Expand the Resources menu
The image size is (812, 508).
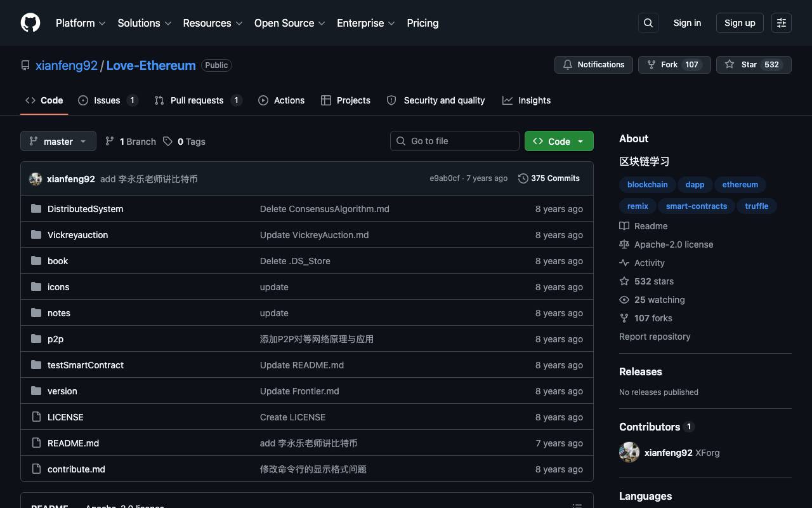click(x=213, y=23)
